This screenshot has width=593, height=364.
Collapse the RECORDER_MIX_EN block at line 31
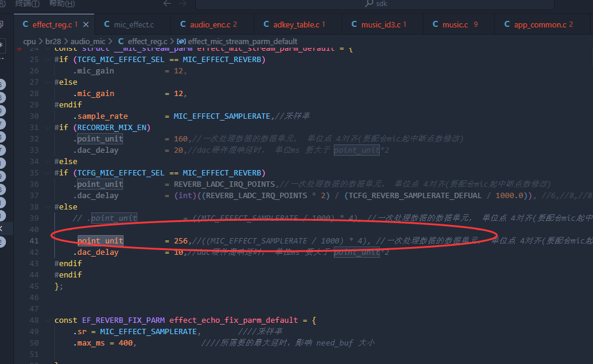coord(48,127)
